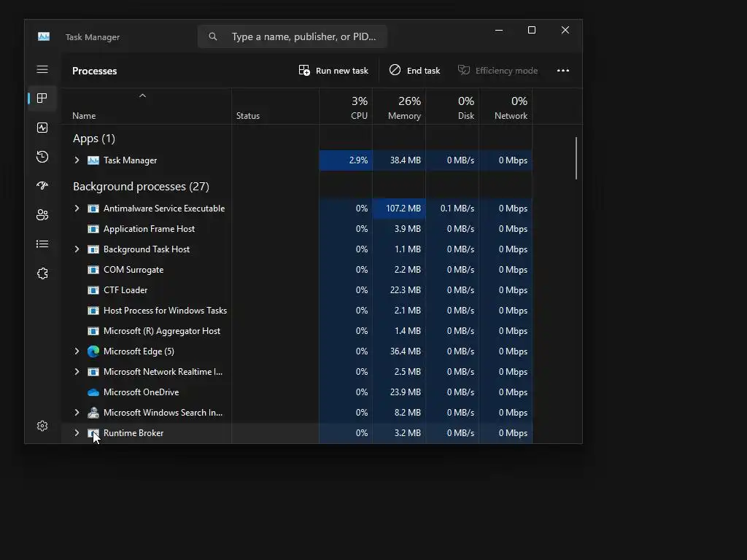Sort by the Memory column header
The width and height of the screenshot is (747, 560).
pos(399,106)
